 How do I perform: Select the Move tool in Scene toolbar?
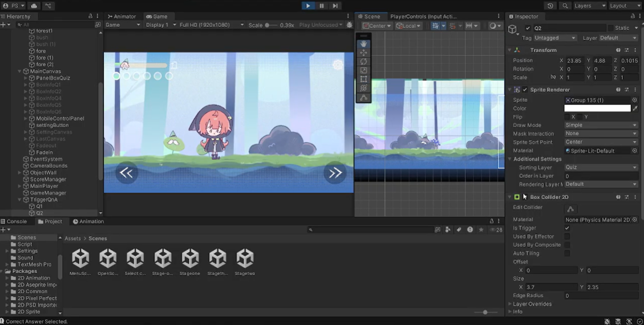coord(363,53)
